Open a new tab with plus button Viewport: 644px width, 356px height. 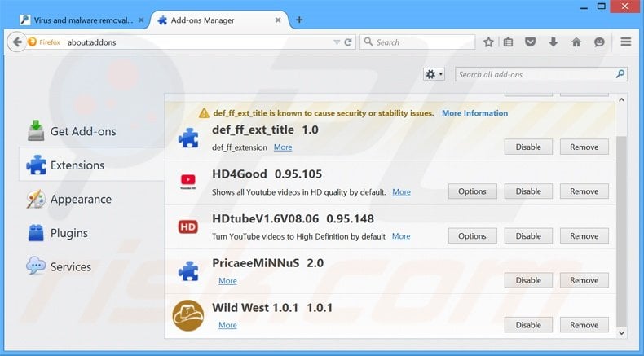tap(299, 20)
